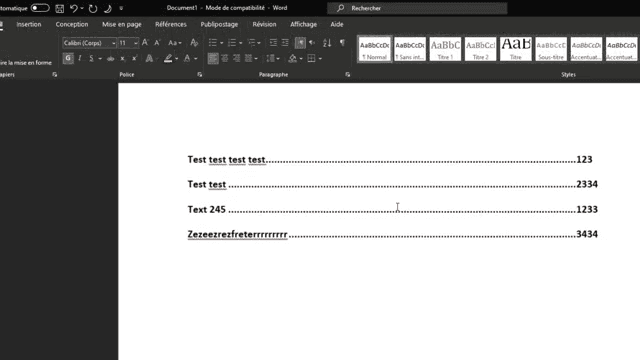Screen dimensions: 640x360
Task: Decrease paragraph indent
Action: click(x=273, y=42)
